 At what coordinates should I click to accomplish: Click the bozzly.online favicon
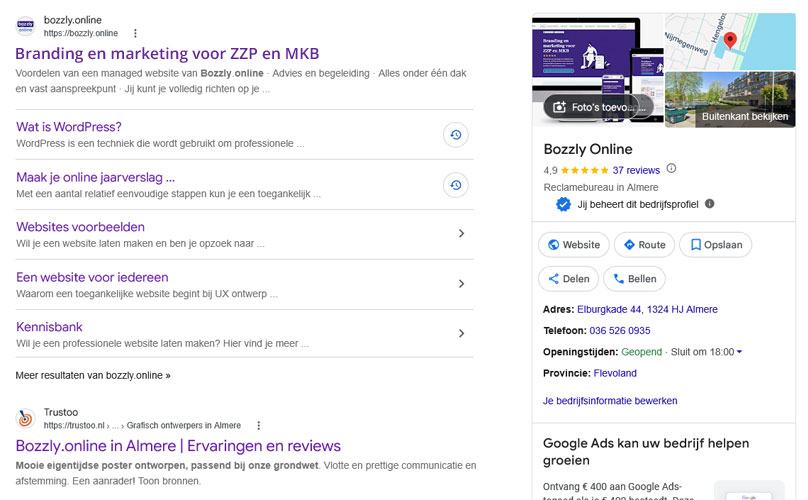tap(25, 26)
